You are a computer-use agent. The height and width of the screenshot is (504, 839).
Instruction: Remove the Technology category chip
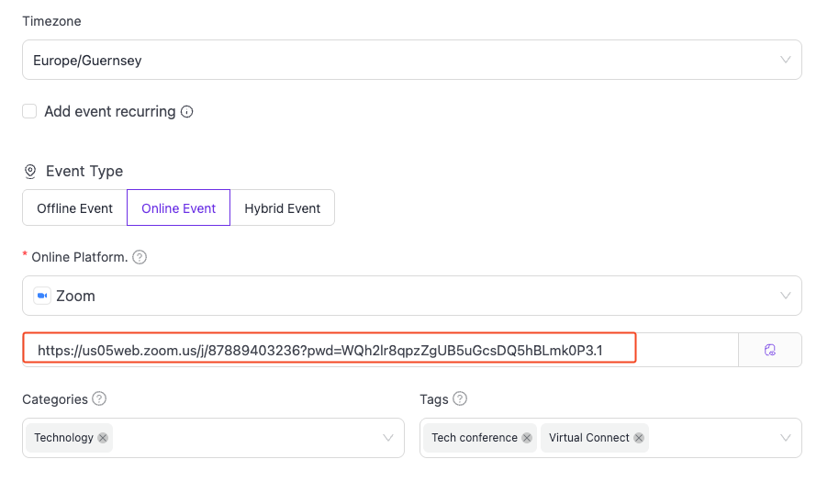pos(103,438)
